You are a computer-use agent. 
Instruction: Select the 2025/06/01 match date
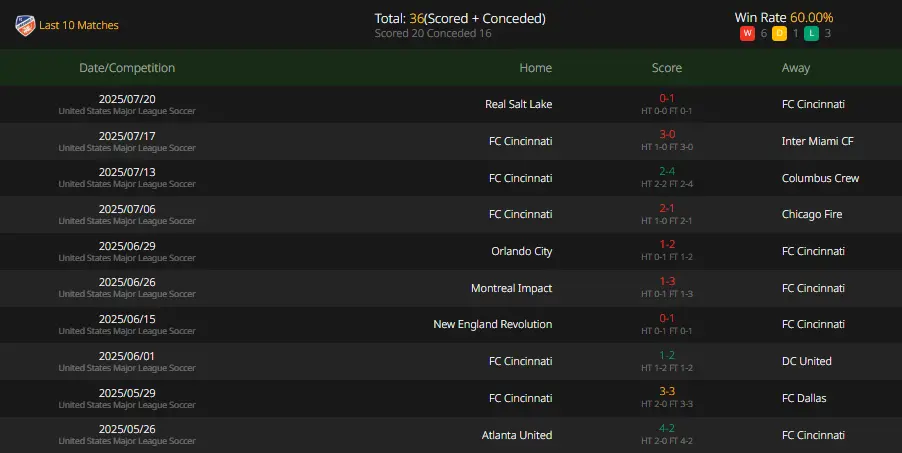pyautogui.click(x=127, y=356)
